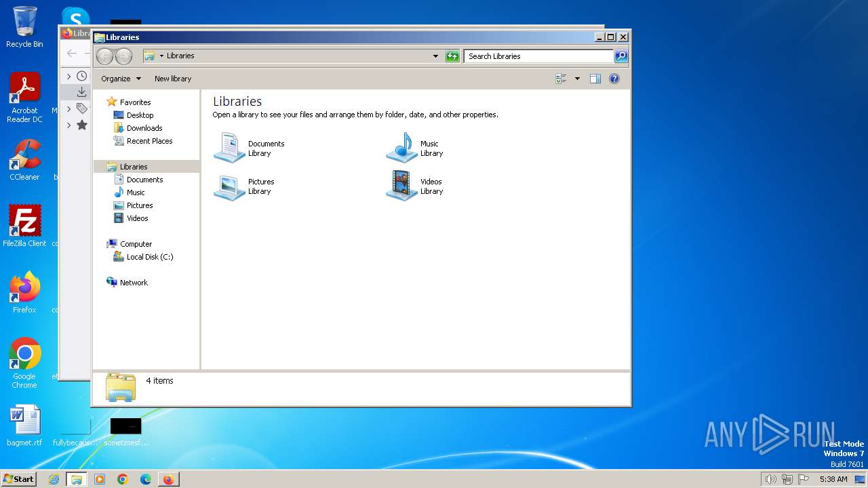Open CCleaner desktop shortcut
Image resolution: width=868 pixels, height=488 pixels.
click(24, 160)
